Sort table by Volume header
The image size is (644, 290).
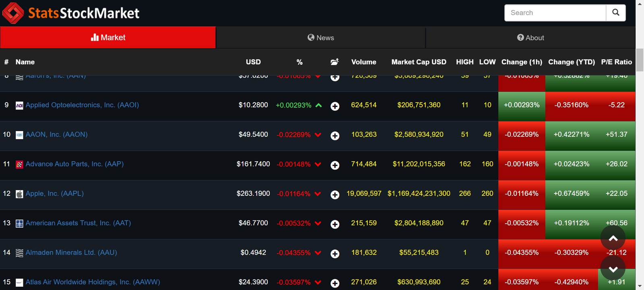coord(363,62)
